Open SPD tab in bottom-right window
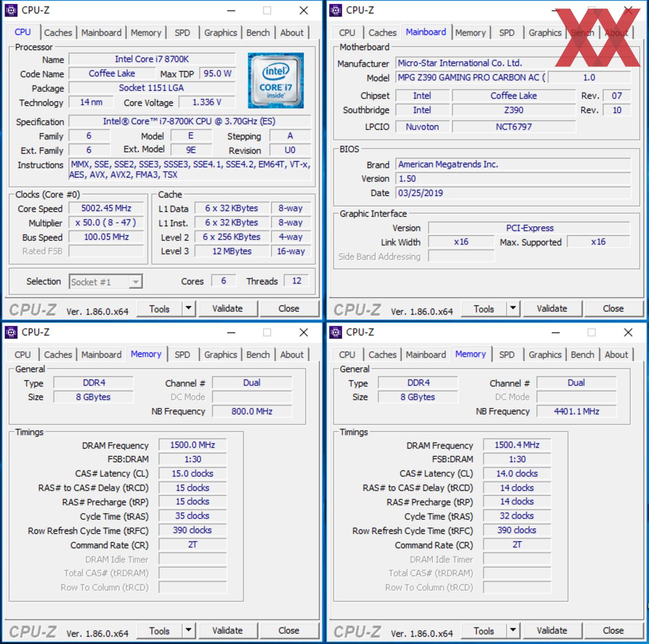This screenshot has height=644, width=649. pos(507,354)
